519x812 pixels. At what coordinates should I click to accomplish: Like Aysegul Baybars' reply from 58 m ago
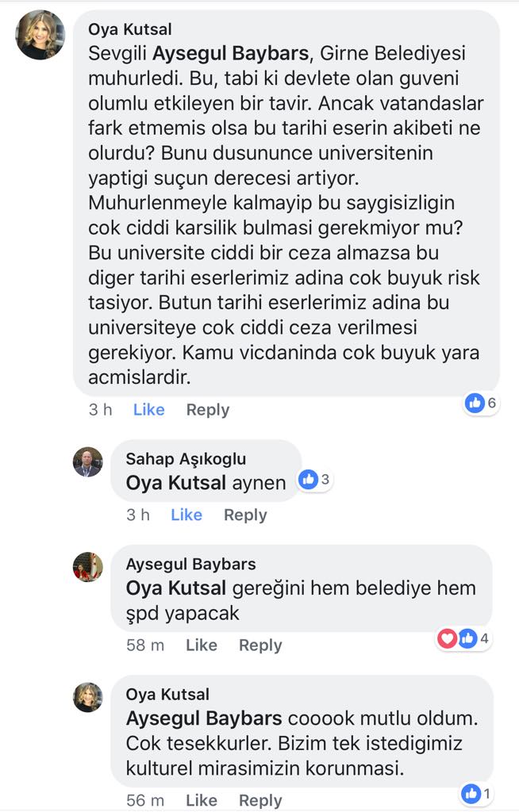(x=202, y=645)
